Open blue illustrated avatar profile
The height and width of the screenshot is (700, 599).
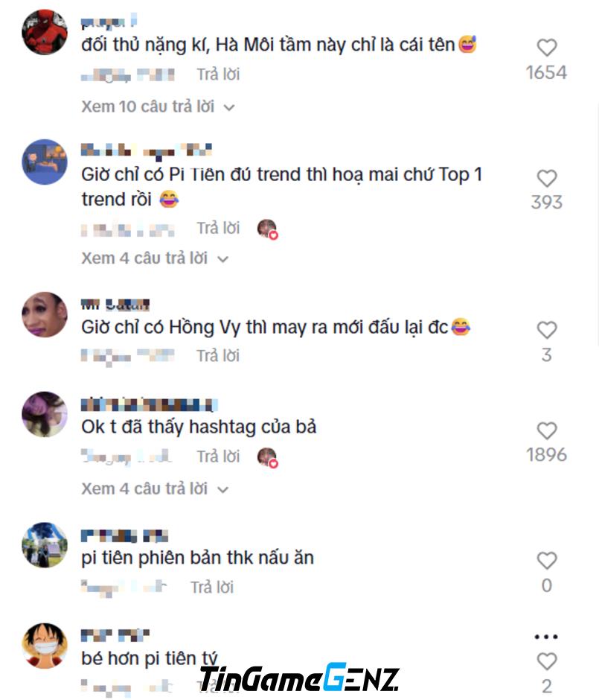pos(45,162)
